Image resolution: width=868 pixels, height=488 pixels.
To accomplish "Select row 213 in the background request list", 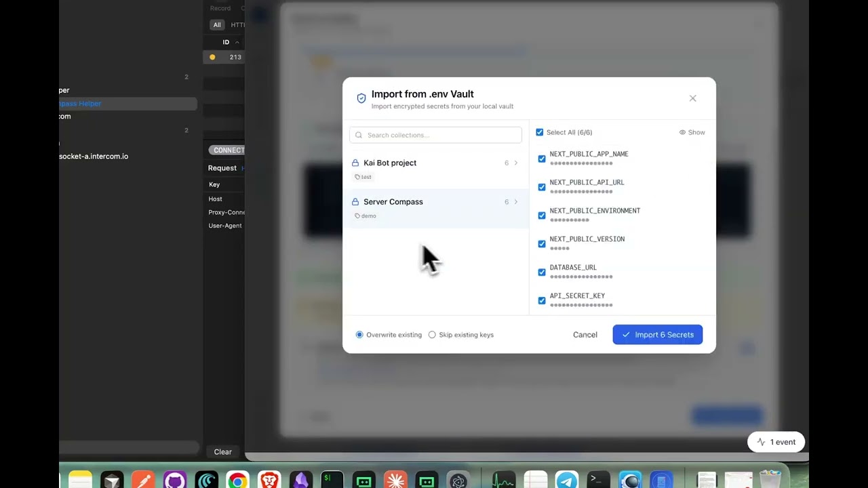I will [224, 57].
